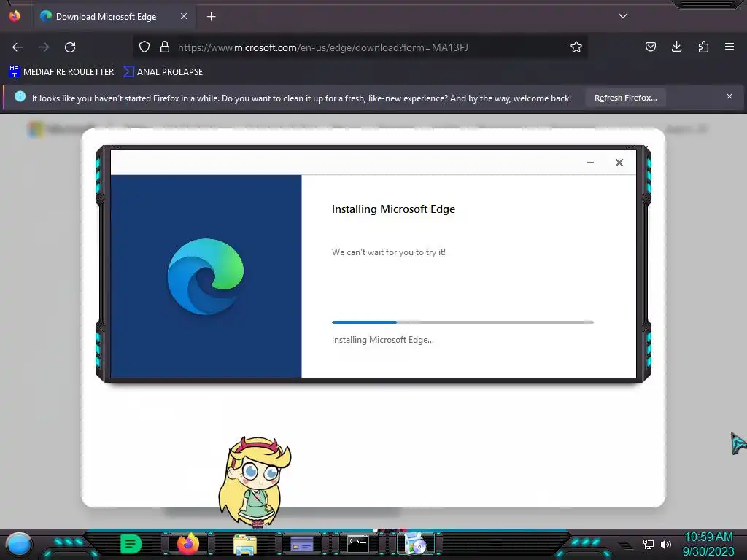Screen dimensions: 747x560
Task: Click the MEDIAFIRE ROULETTER bookmark favicon
Action: click(x=15, y=71)
